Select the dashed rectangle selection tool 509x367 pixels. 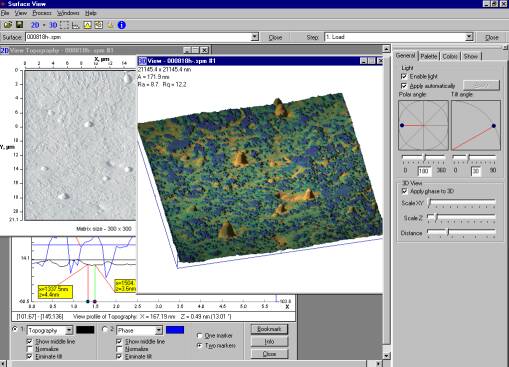coord(64,25)
